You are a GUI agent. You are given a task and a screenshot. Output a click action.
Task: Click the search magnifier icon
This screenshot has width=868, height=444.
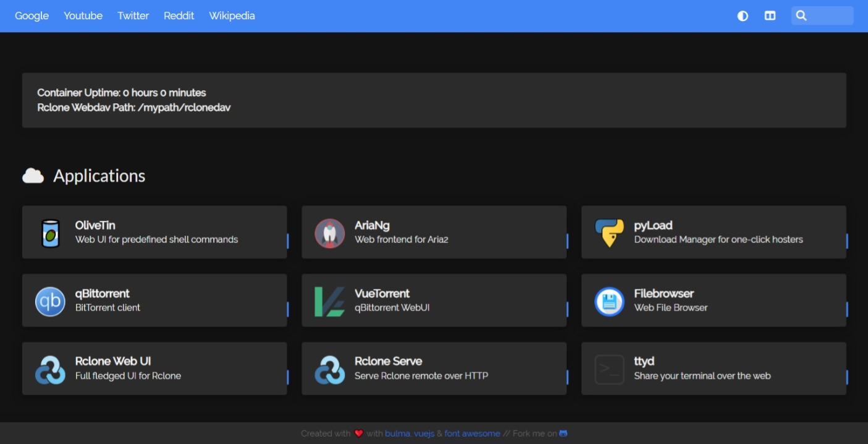coord(801,15)
